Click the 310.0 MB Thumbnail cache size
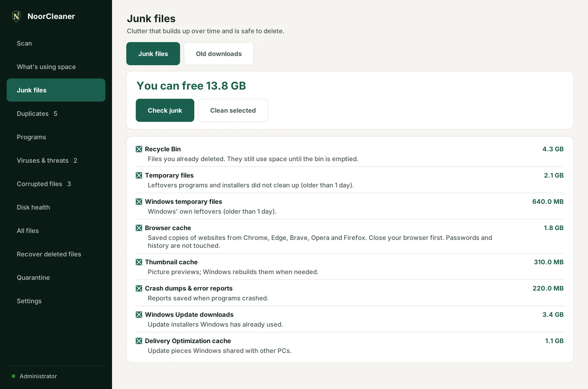The height and width of the screenshot is (389, 588). pyautogui.click(x=549, y=262)
